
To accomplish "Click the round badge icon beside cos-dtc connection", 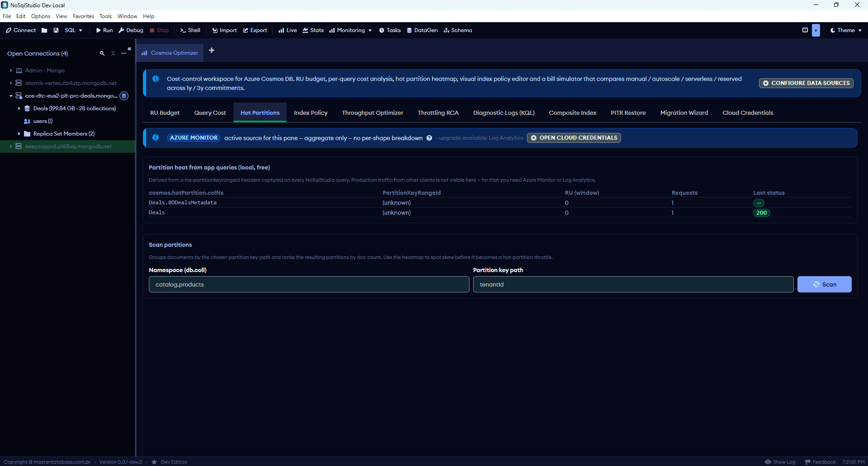I will [124, 96].
